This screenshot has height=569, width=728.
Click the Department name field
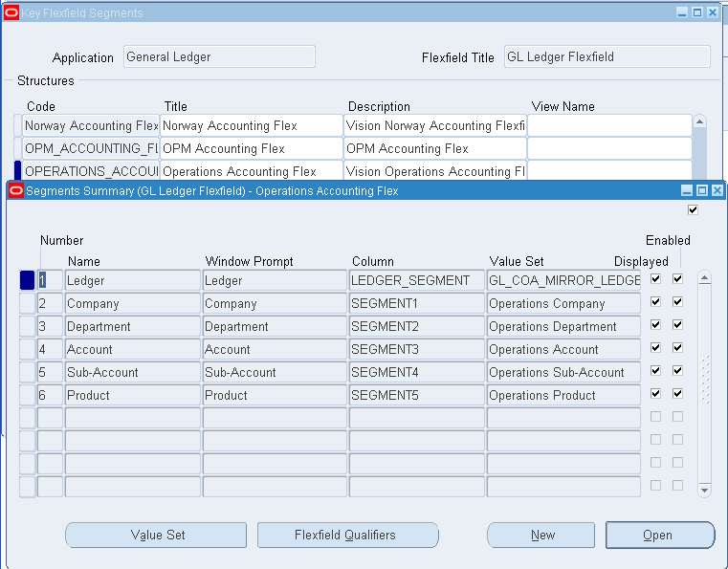[x=132, y=327]
